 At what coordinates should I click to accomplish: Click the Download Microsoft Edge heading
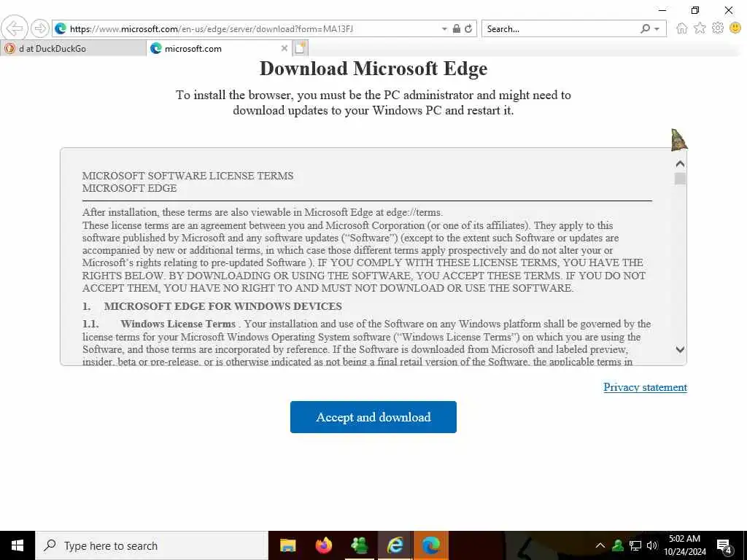[x=373, y=69]
